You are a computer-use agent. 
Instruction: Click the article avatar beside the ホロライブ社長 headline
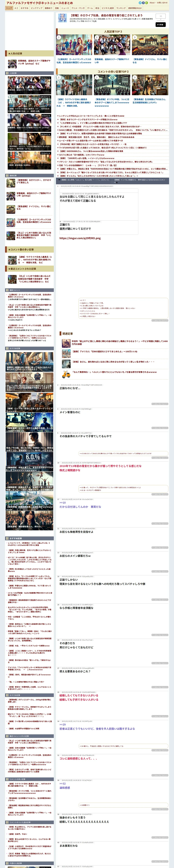[x=62, y=18]
